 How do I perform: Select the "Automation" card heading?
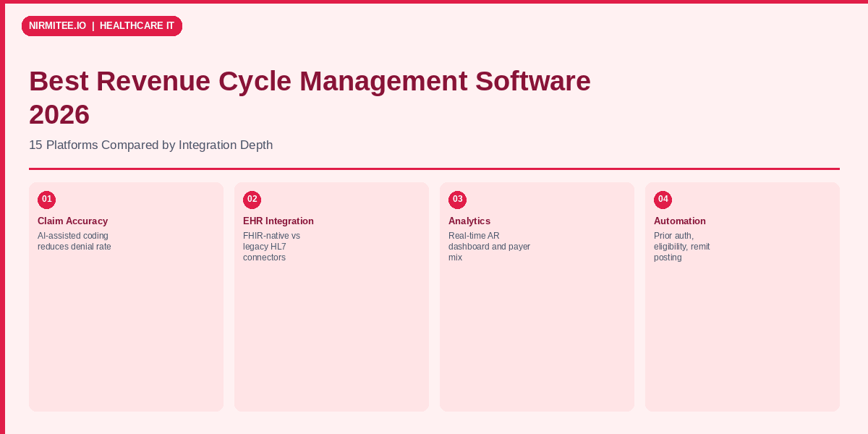(x=680, y=221)
